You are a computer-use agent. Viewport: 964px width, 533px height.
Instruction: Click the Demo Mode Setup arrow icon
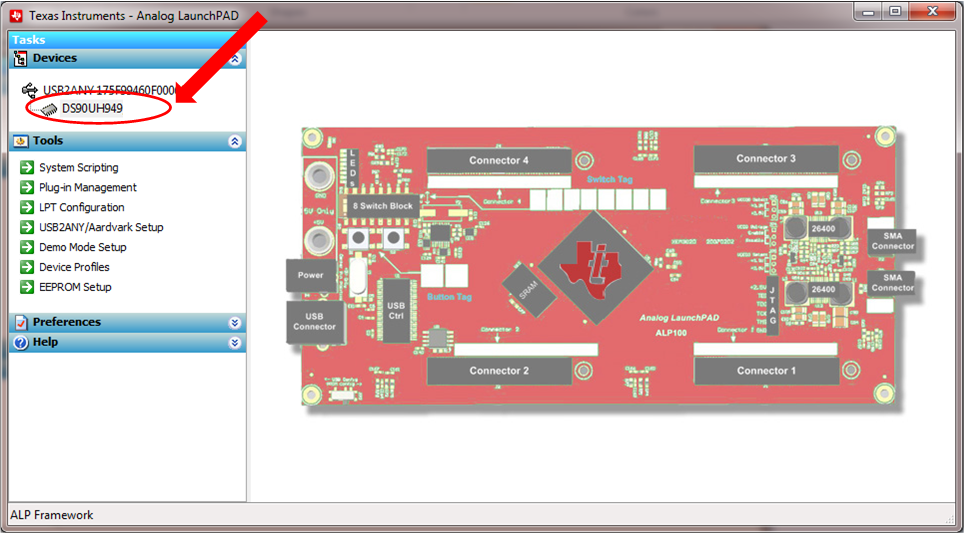27,247
